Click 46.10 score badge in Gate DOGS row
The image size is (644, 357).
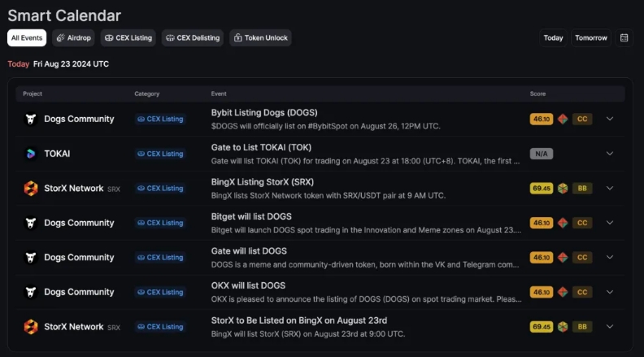point(542,258)
